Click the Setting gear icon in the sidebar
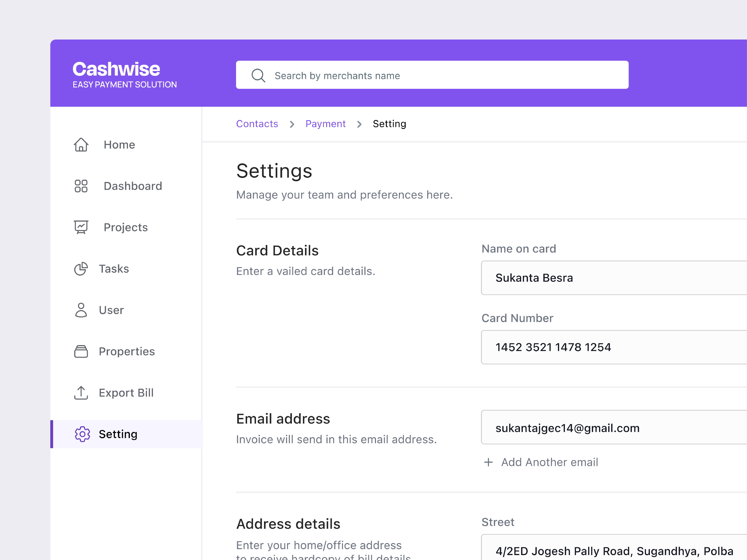 (82, 434)
